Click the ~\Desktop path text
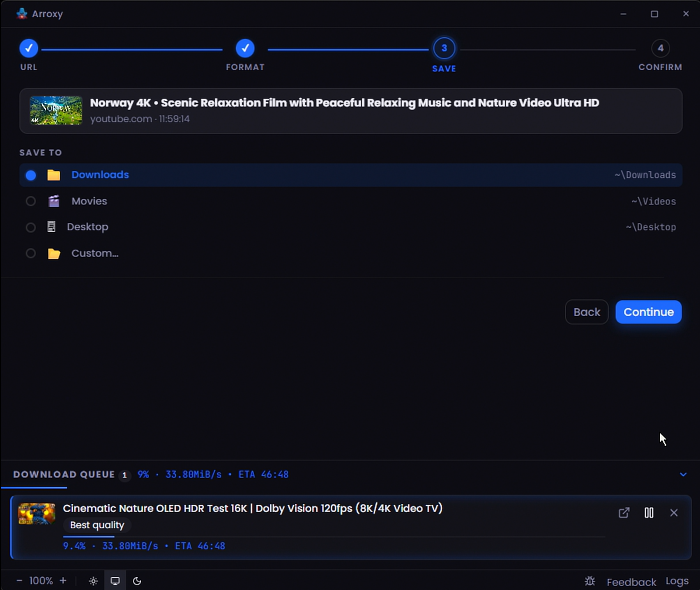This screenshot has height=590, width=700. pyautogui.click(x=651, y=227)
